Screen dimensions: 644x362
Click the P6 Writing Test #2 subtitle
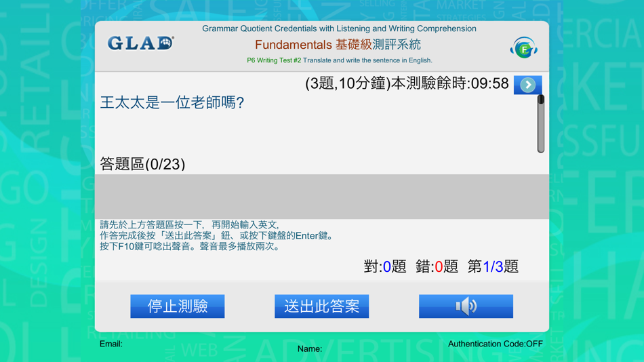[x=339, y=60]
